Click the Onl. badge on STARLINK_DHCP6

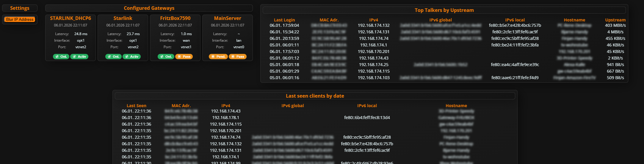tap(61, 57)
